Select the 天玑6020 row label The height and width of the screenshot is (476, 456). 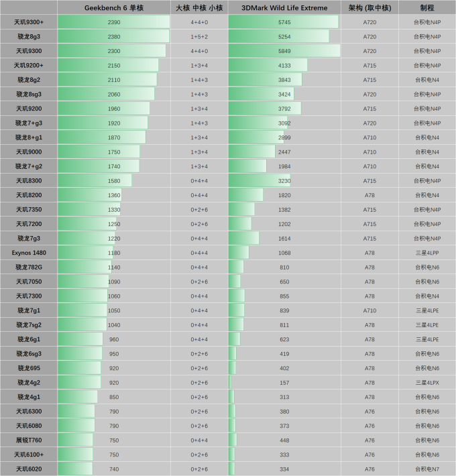29,469
